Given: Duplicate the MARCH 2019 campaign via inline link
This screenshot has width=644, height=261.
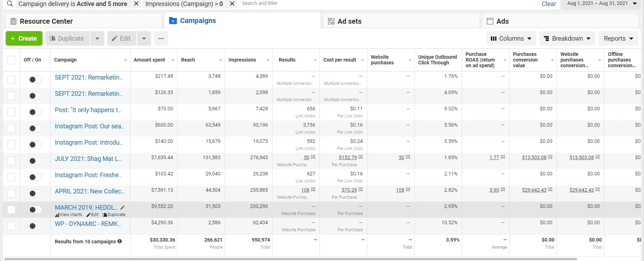Looking at the screenshot, I should pos(114,215).
